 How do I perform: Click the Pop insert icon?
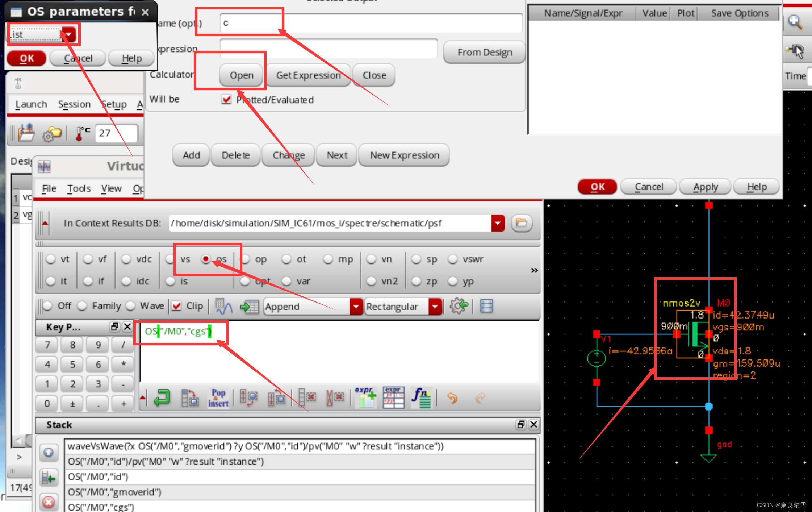coord(218,397)
